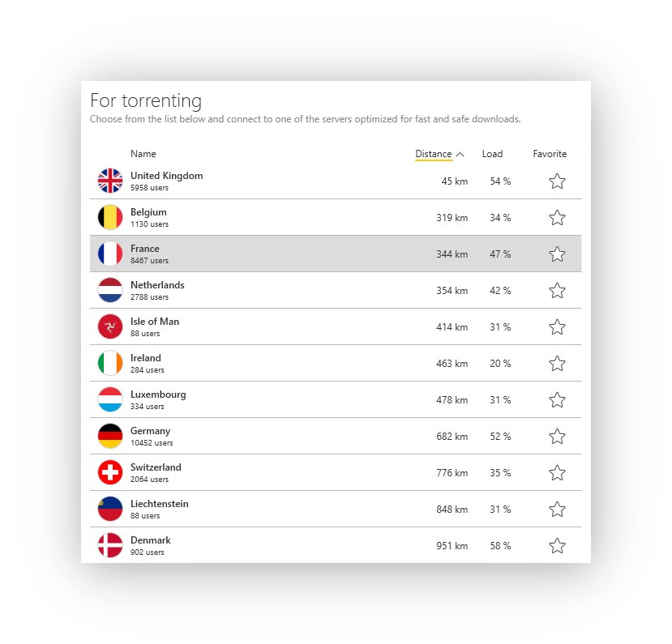Sort servers by Distance column header
Screen dimensions: 672x644
(x=434, y=154)
